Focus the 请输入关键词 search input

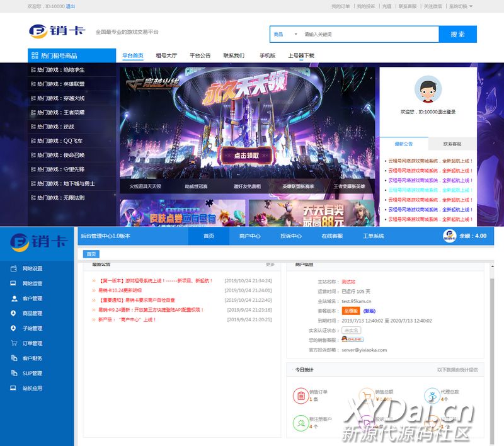(x=370, y=35)
